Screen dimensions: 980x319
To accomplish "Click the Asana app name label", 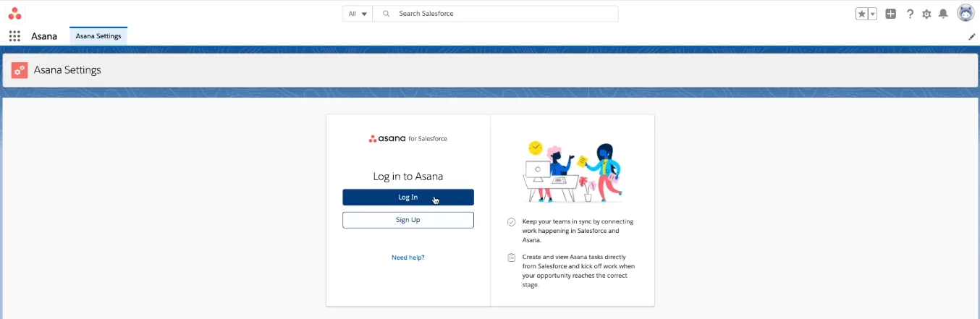I will (44, 36).
